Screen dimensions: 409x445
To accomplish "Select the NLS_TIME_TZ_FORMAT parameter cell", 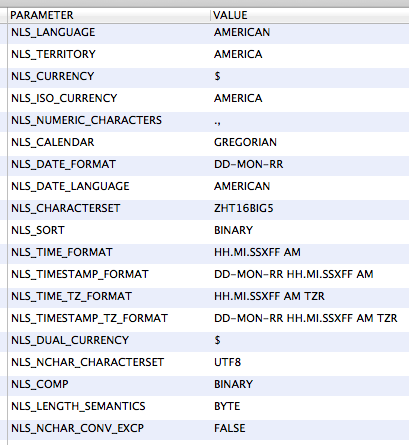I will click(x=109, y=296).
